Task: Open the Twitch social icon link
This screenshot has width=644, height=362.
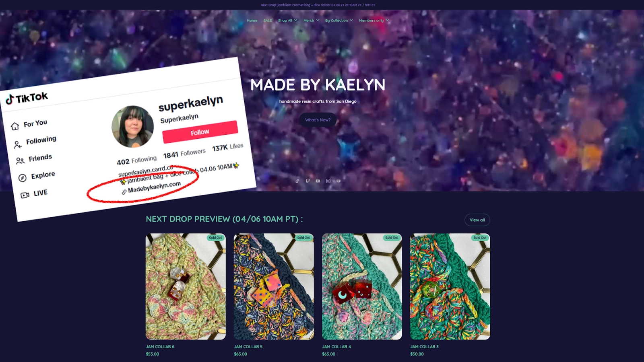Action: click(308, 181)
